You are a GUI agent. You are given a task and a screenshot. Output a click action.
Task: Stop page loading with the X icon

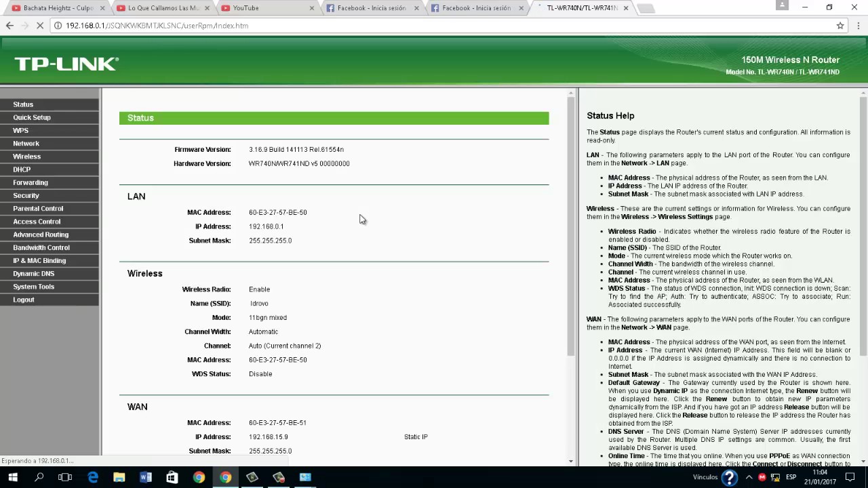[40, 26]
